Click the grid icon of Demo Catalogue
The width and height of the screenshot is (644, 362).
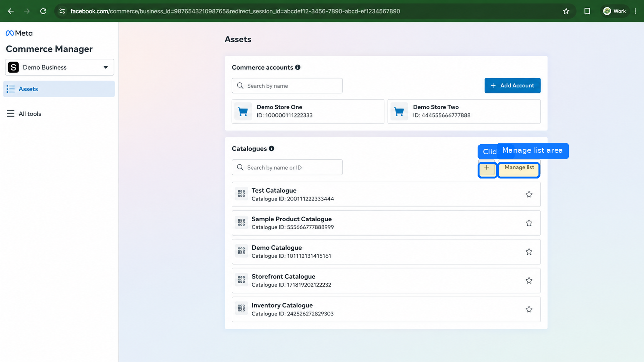241,251
